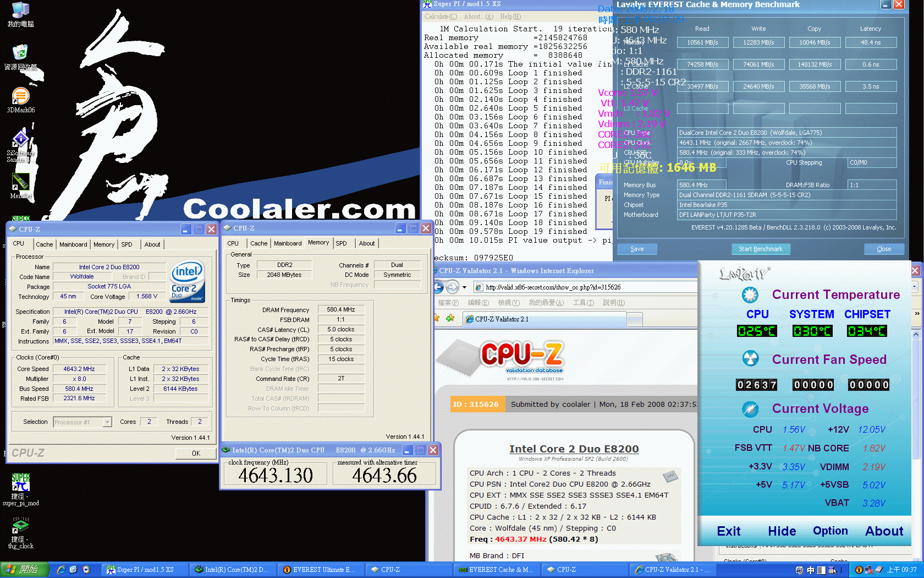This screenshot has width=924, height=578.
Task: Select the thg_clock shortcut desktop icon
Action: [20, 533]
